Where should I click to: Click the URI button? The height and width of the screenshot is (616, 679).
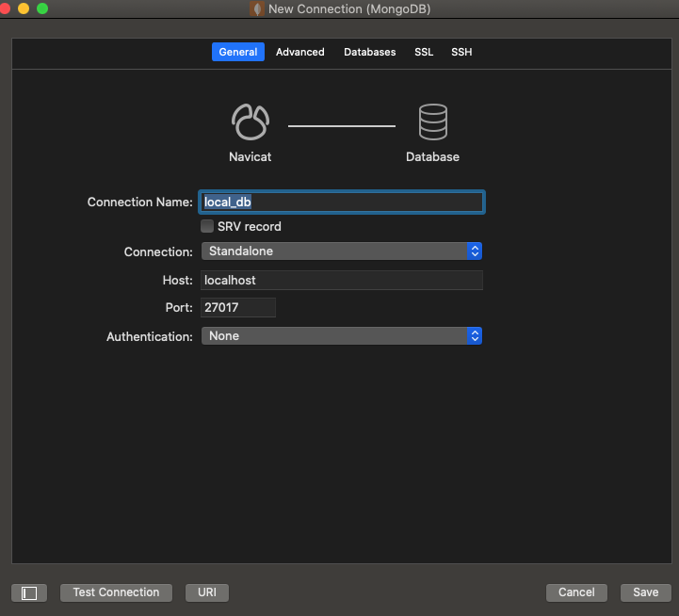click(207, 592)
